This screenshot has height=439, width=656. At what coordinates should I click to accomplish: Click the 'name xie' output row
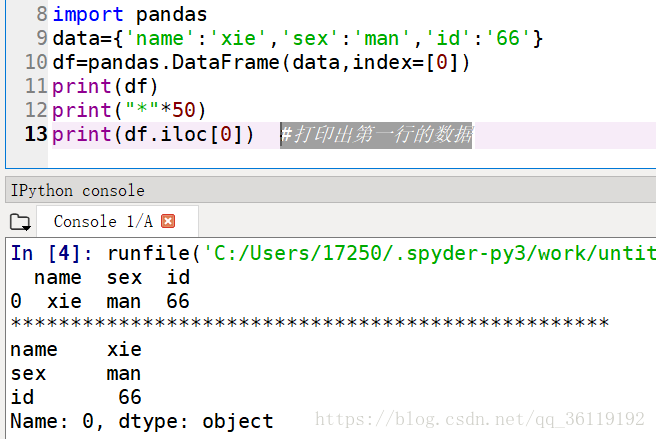76,349
